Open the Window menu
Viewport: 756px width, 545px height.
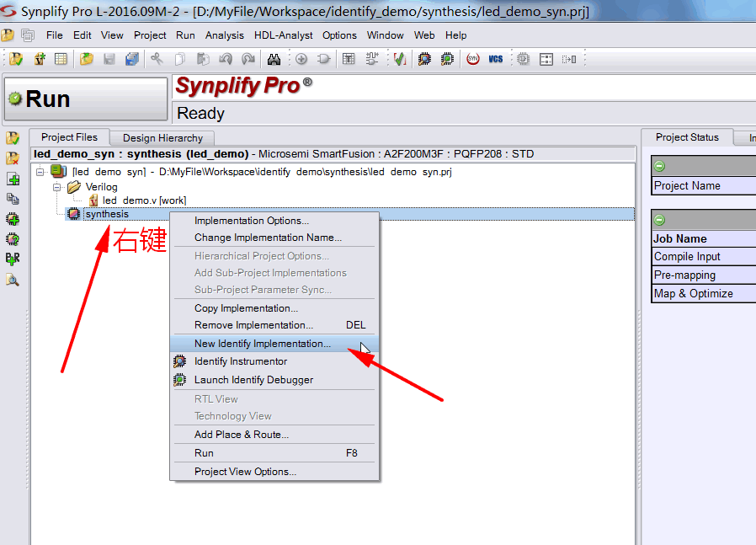(x=386, y=35)
